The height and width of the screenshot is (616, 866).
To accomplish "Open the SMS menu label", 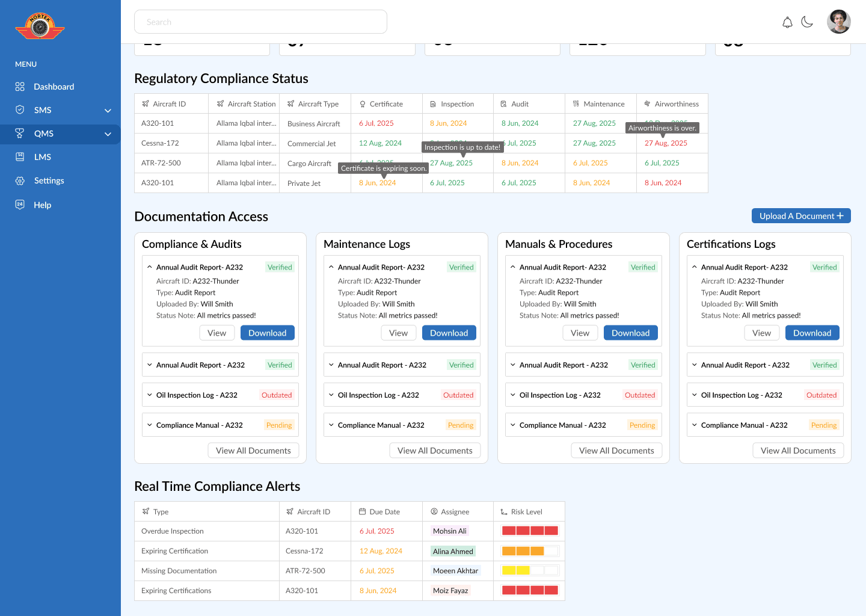I will pyautogui.click(x=43, y=110).
